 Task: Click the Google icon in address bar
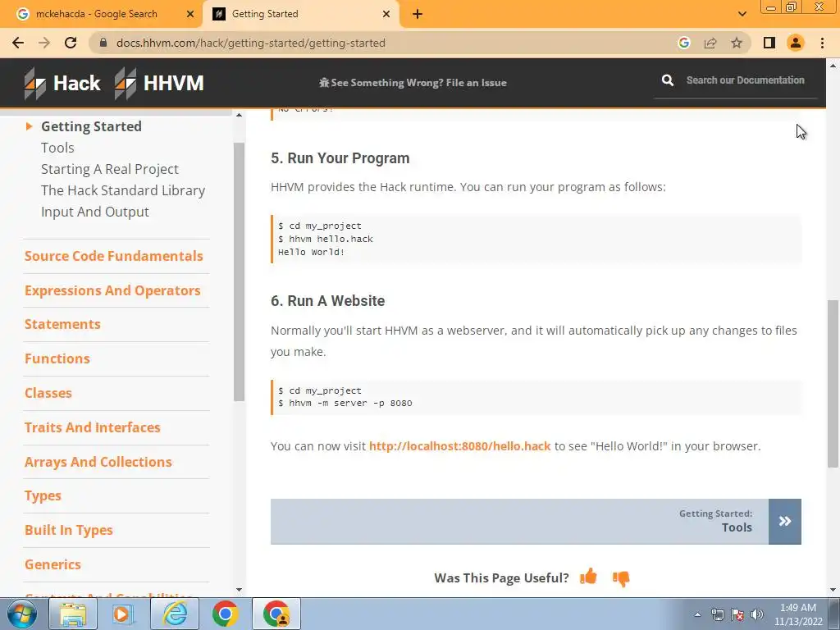(x=683, y=43)
